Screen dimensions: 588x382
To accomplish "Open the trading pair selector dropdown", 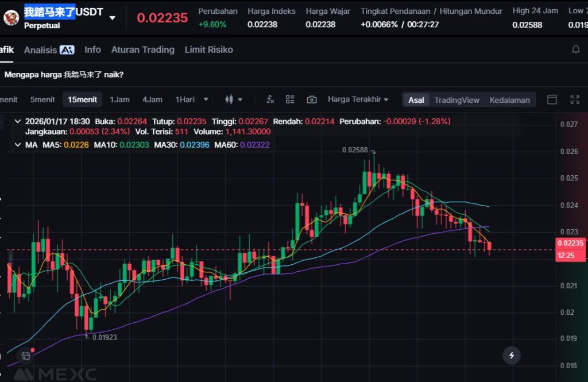I will tap(112, 18).
